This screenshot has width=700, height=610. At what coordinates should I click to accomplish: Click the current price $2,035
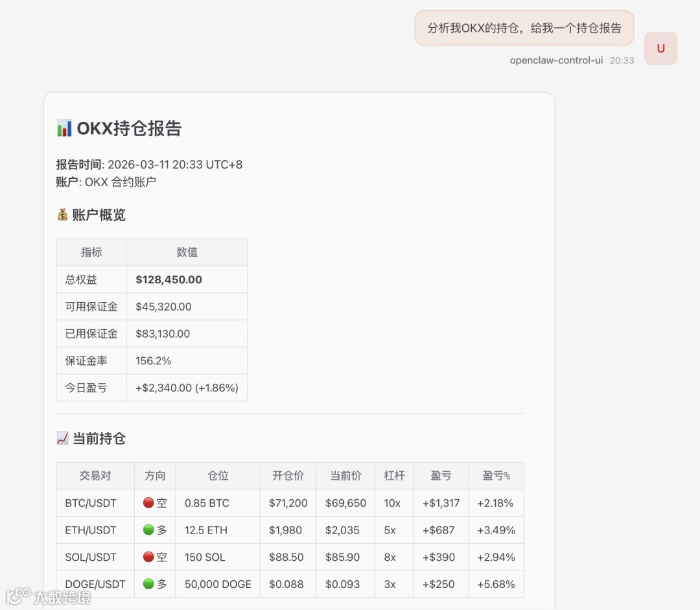[x=342, y=530]
